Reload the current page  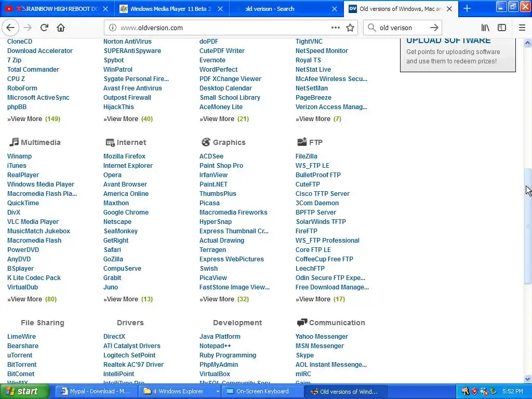[x=45, y=28]
